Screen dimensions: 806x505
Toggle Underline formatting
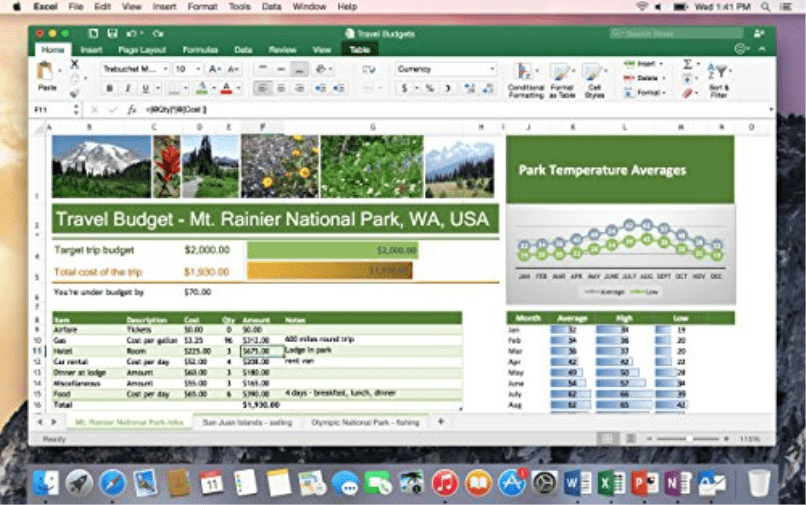(145, 88)
